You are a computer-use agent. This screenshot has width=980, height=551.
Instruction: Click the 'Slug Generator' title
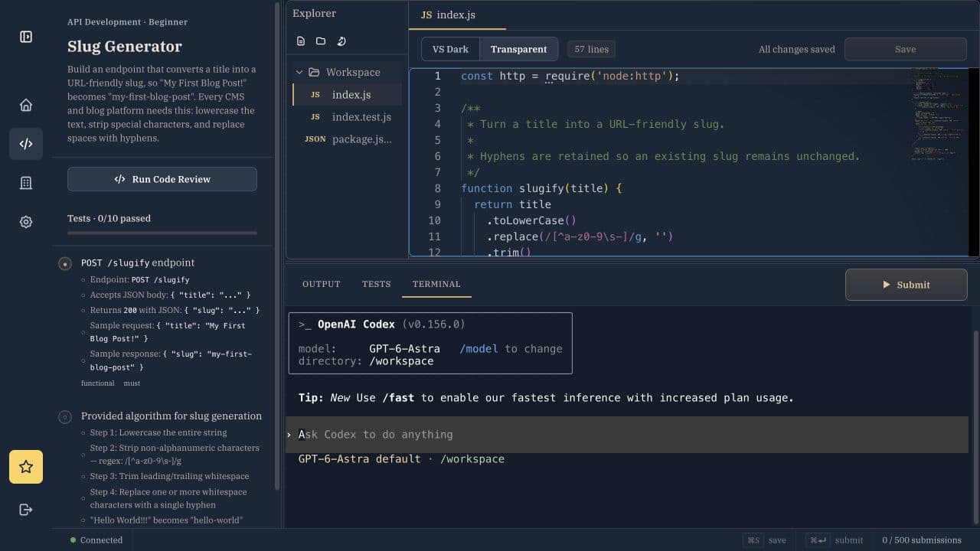click(x=125, y=46)
